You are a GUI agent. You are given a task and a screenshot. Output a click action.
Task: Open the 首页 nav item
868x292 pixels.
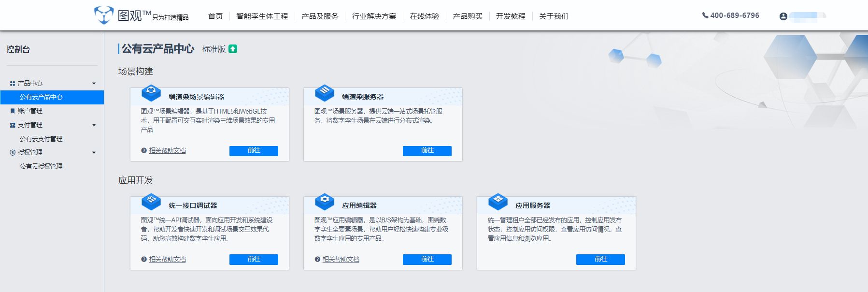[215, 16]
